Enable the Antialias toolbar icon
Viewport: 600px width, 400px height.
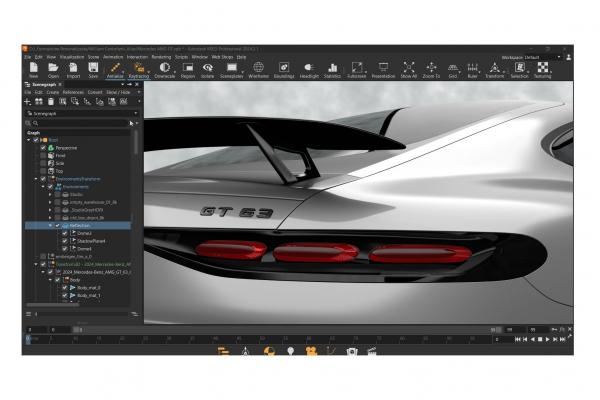tap(114, 69)
